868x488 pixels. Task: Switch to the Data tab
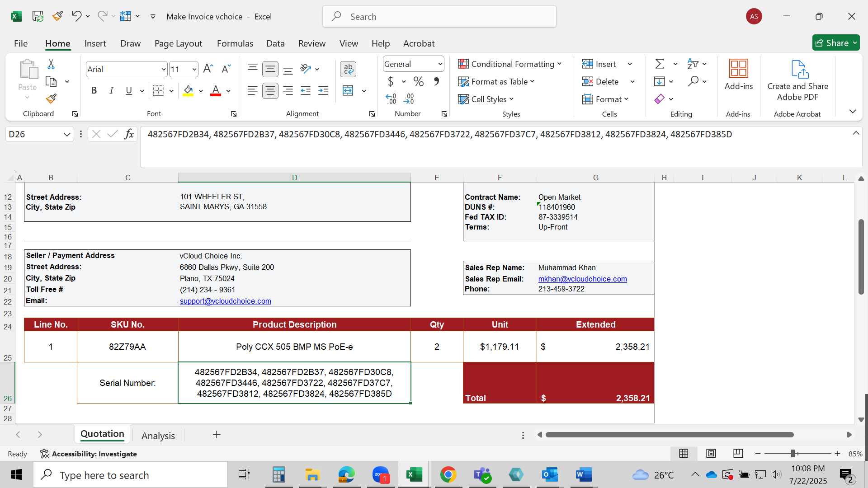click(x=275, y=43)
